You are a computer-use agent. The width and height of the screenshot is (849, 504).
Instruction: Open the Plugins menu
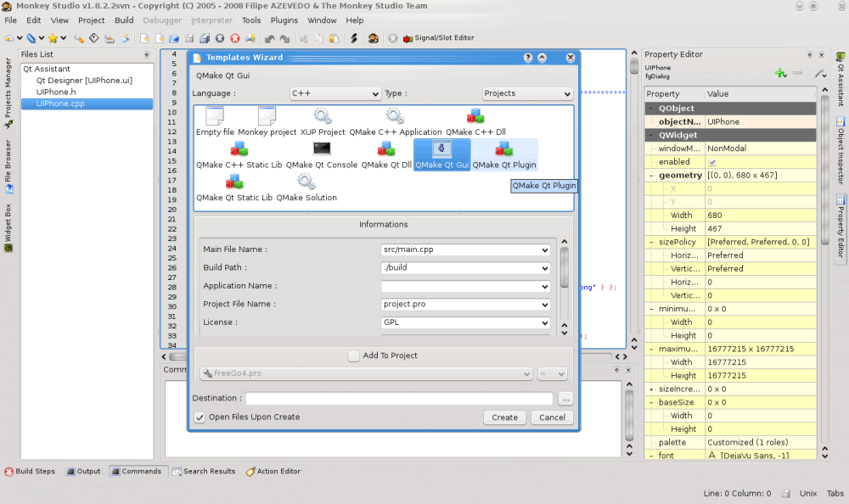point(284,20)
